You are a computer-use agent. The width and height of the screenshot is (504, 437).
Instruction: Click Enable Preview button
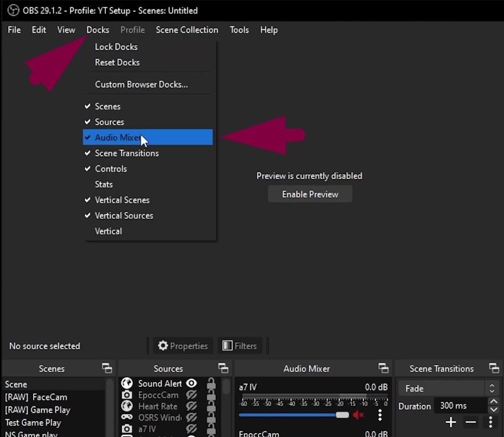tap(310, 194)
